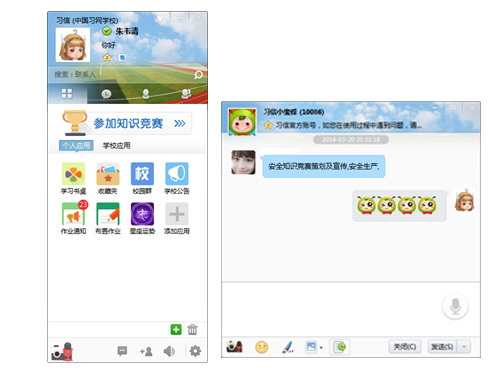
Task: Open the 学习书桌 app icon
Action: 73,174
